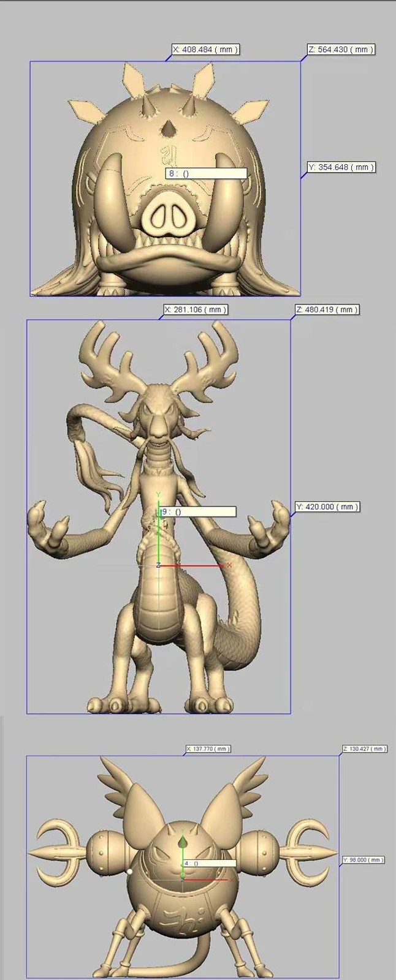Click the '8: ()' name field on boar
The height and width of the screenshot is (980, 396).
tap(207, 174)
